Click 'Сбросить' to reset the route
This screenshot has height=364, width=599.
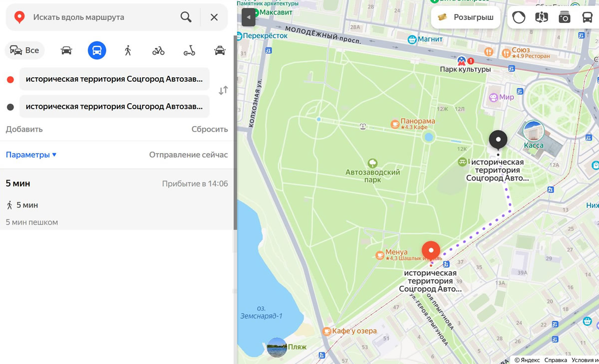tap(210, 129)
